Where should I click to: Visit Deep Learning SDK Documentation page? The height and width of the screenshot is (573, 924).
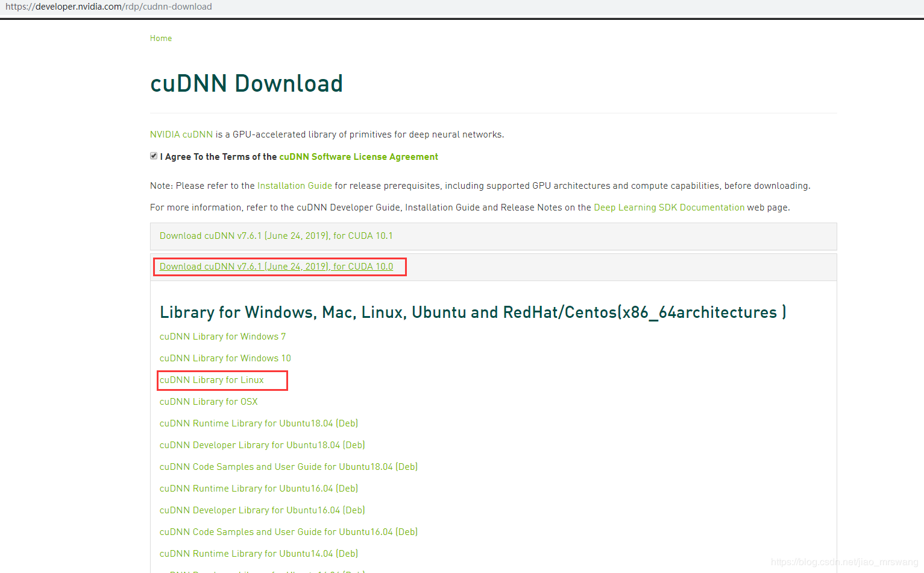[x=669, y=207]
